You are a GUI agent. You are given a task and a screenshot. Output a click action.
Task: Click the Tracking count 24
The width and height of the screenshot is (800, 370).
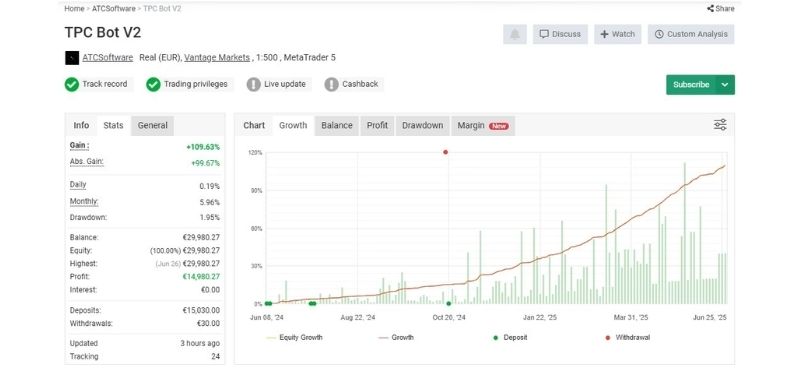click(x=216, y=357)
